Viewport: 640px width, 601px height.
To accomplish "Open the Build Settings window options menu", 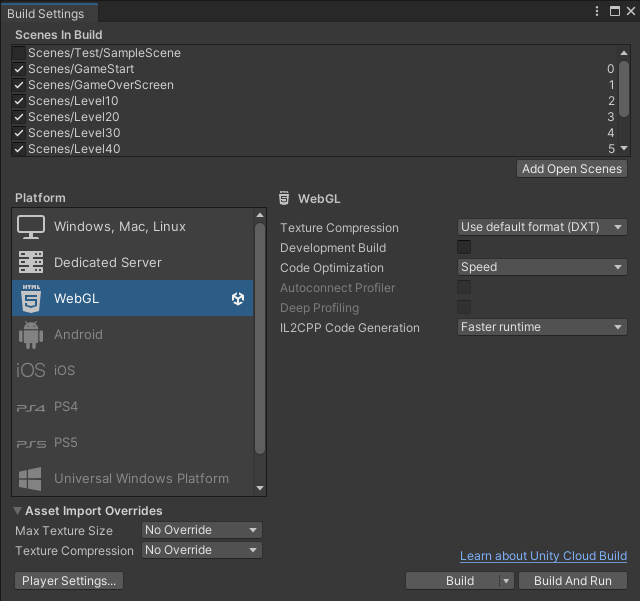I will 597,11.
